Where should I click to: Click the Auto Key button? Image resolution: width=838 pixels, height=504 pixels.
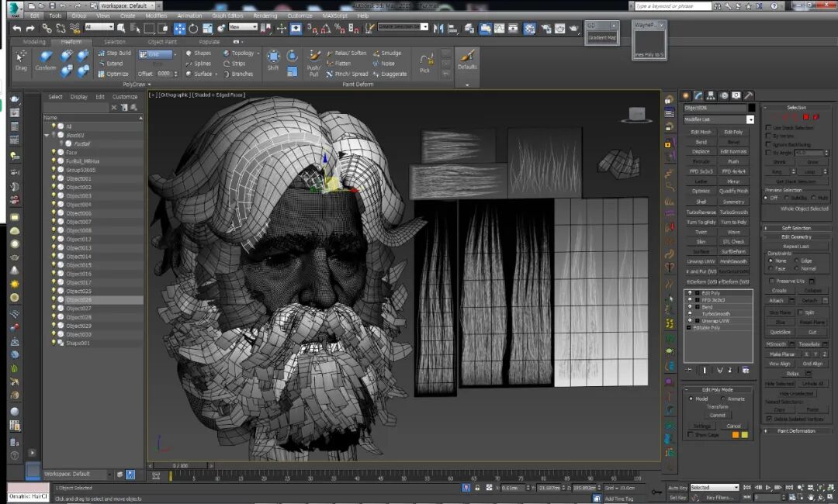coord(677,488)
